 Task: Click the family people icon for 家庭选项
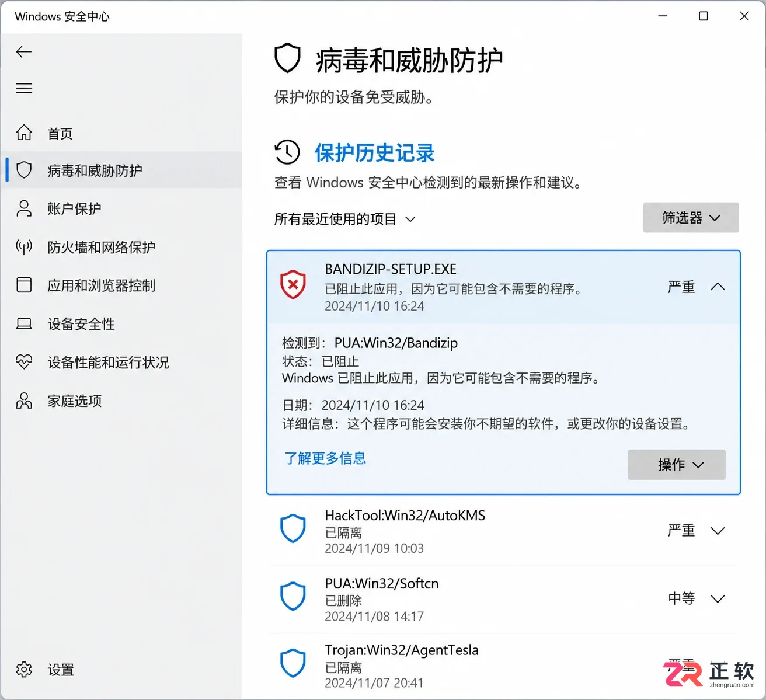pos(24,401)
